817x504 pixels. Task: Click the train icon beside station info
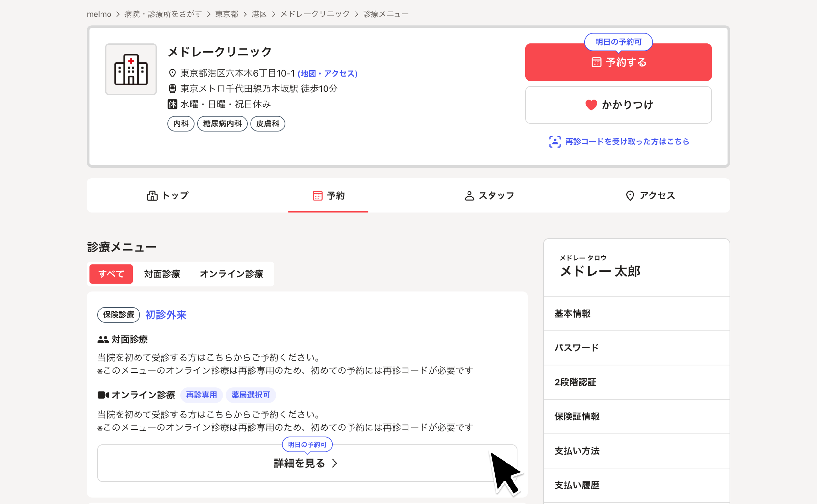[172, 89]
